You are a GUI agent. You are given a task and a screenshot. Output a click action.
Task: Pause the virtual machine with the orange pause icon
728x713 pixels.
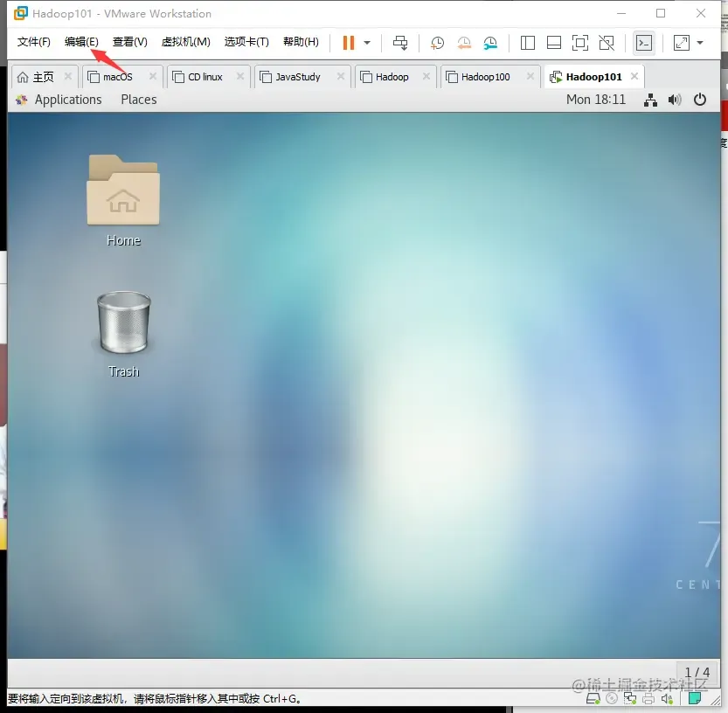[348, 43]
